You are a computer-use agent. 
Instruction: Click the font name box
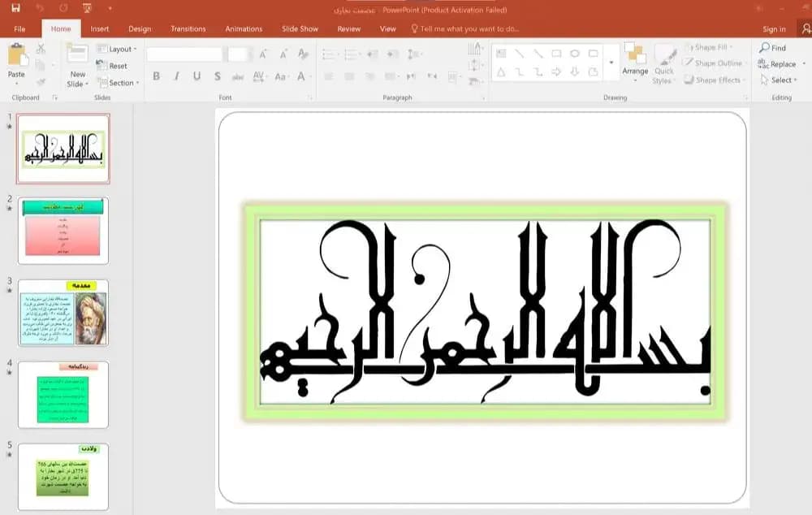tap(184, 54)
